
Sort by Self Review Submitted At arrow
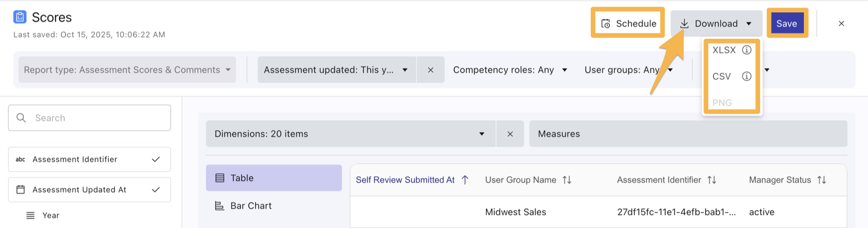(x=465, y=180)
